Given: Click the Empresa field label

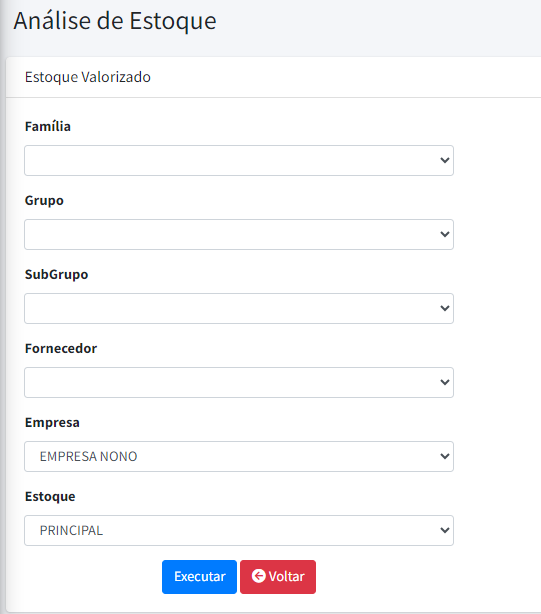Looking at the screenshot, I should pos(52,423).
